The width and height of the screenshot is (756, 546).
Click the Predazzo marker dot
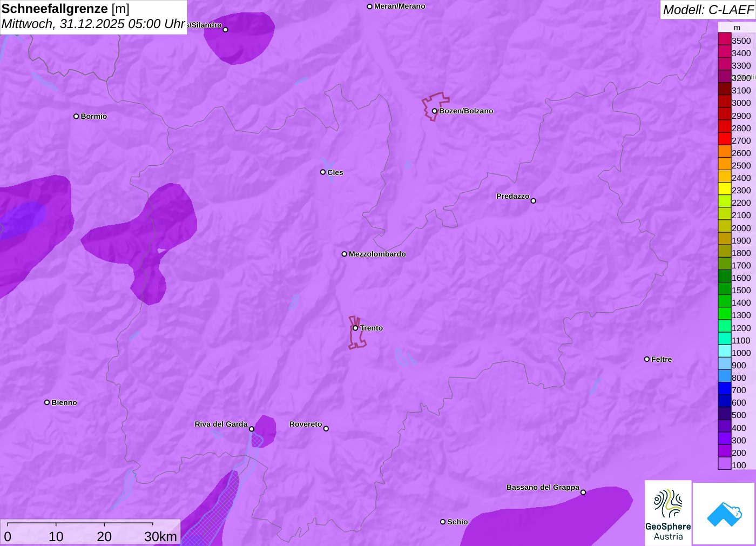coord(534,201)
